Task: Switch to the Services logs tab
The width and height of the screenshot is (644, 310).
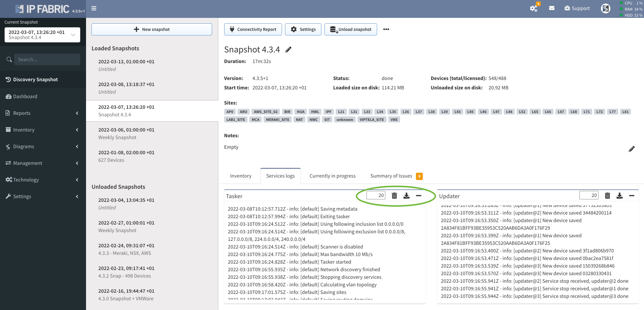Action: click(x=280, y=176)
